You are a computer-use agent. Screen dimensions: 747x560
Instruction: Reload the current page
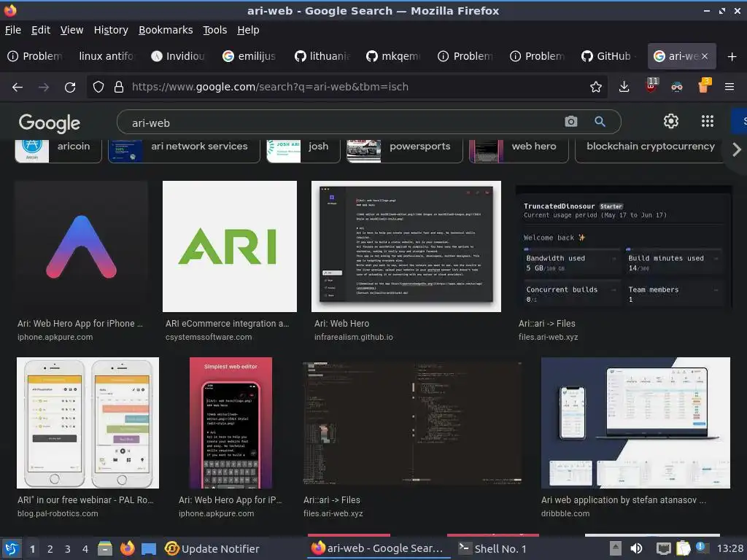(70, 87)
